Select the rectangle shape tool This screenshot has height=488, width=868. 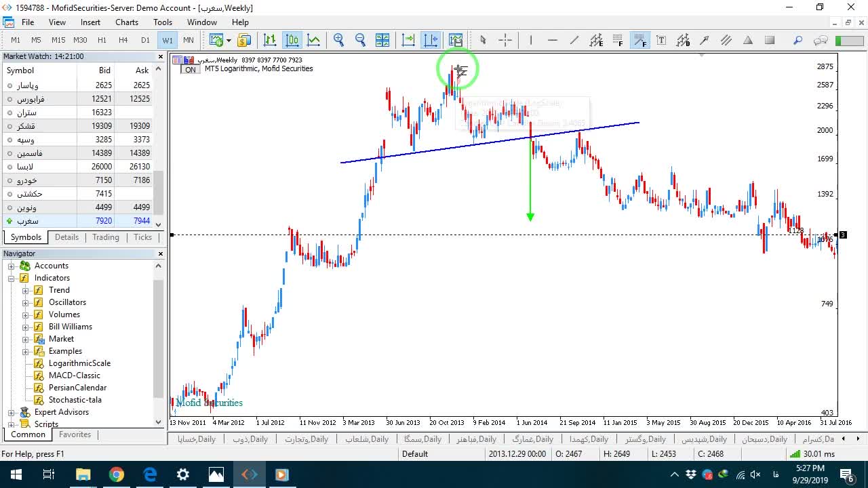point(770,40)
